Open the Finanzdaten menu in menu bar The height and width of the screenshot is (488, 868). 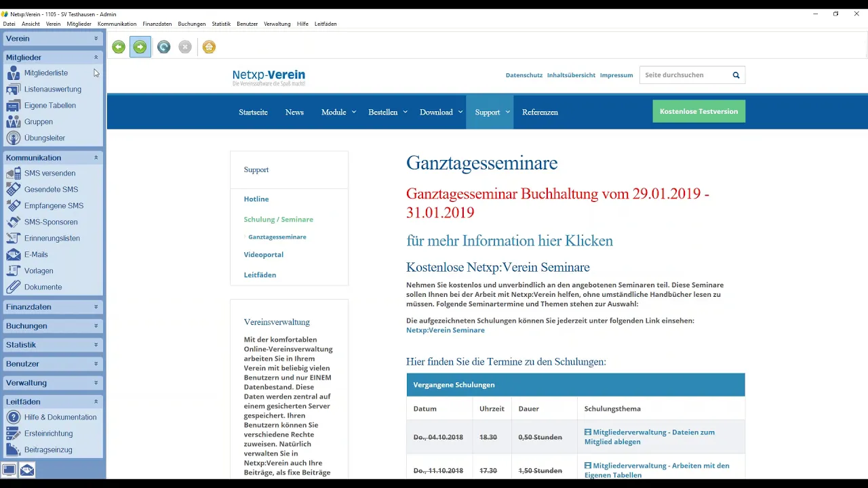tap(157, 24)
